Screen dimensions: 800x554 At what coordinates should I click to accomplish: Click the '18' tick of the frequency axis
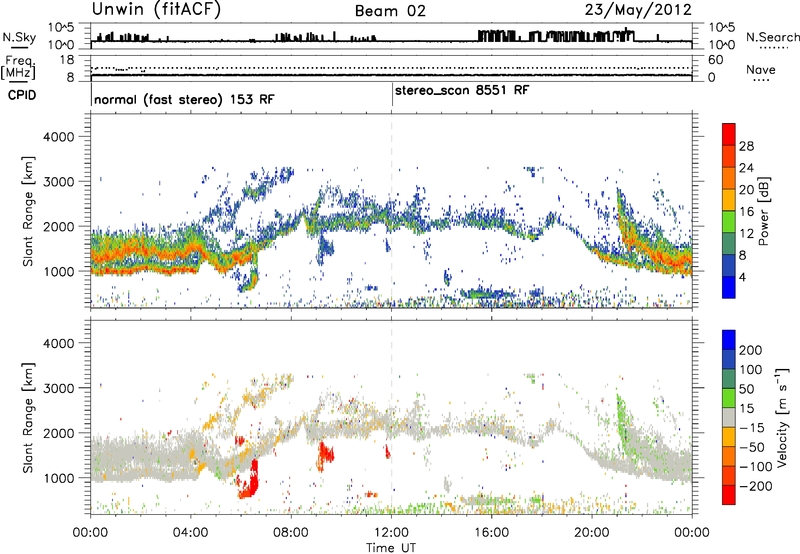point(67,60)
